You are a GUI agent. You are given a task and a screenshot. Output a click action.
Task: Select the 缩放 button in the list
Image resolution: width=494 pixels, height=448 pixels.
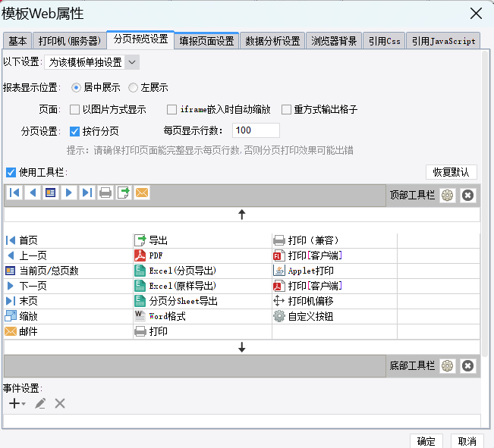(x=68, y=316)
